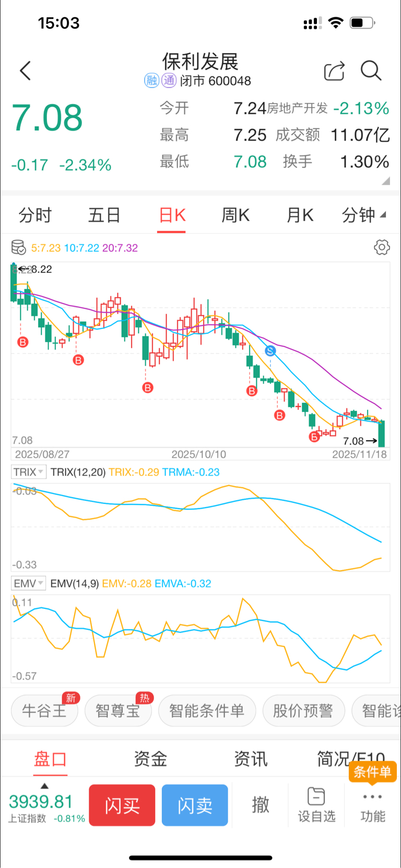The width and height of the screenshot is (401, 868).
Task: Open the EMV indicator dropdown
Action: pyautogui.click(x=29, y=583)
